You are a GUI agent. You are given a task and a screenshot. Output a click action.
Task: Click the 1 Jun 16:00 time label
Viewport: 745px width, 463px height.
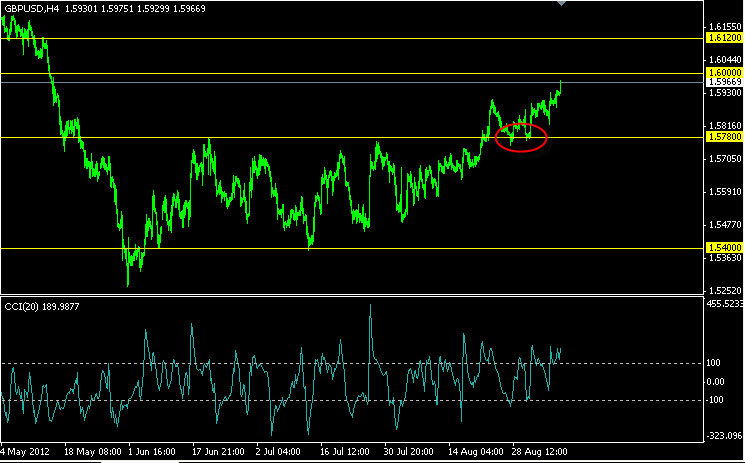(x=152, y=451)
